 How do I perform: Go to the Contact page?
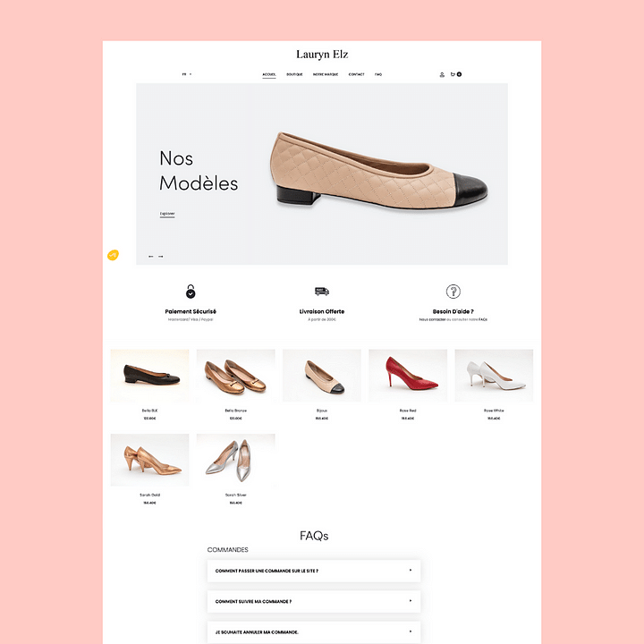356,74
